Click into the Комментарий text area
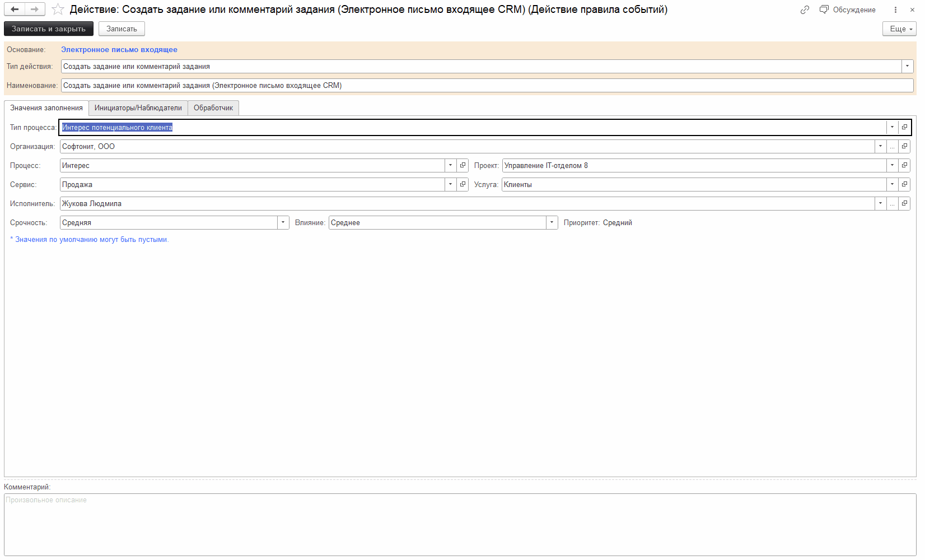Viewport: 925px width, 560px height. pyautogui.click(x=459, y=524)
